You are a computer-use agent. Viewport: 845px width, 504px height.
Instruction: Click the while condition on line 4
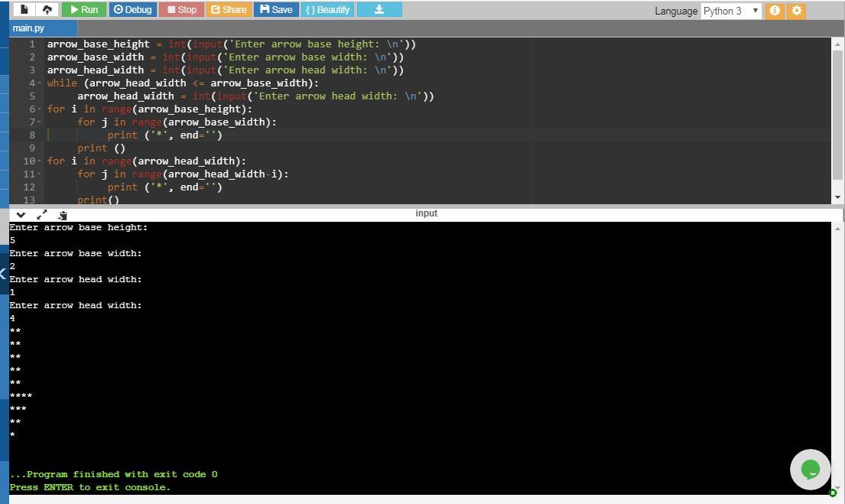[x=201, y=83]
